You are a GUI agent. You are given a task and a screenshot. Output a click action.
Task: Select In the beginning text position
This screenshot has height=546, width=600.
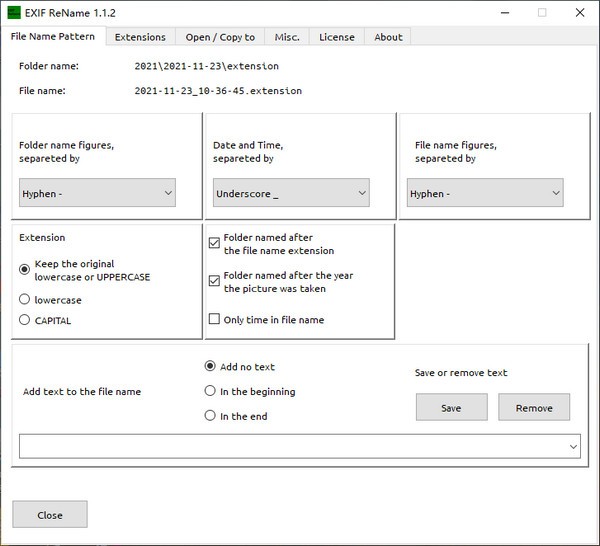pyautogui.click(x=210, y=391)
